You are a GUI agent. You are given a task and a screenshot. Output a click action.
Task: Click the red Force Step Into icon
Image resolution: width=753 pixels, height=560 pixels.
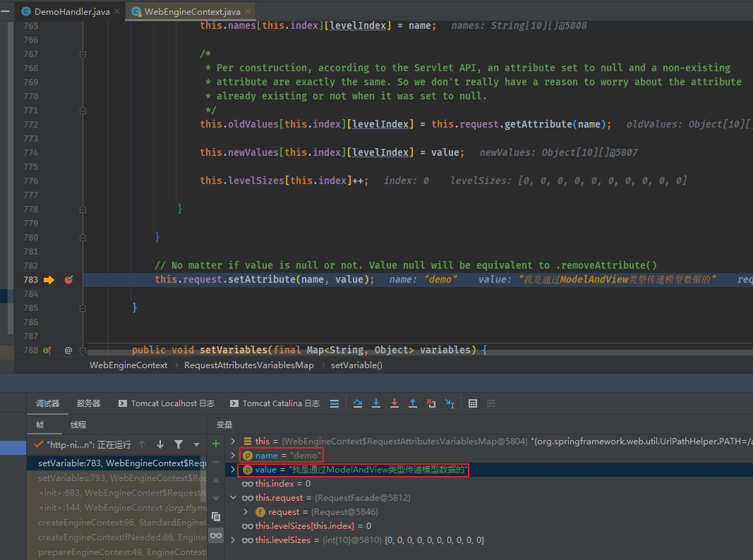click(x=394, y=403)
